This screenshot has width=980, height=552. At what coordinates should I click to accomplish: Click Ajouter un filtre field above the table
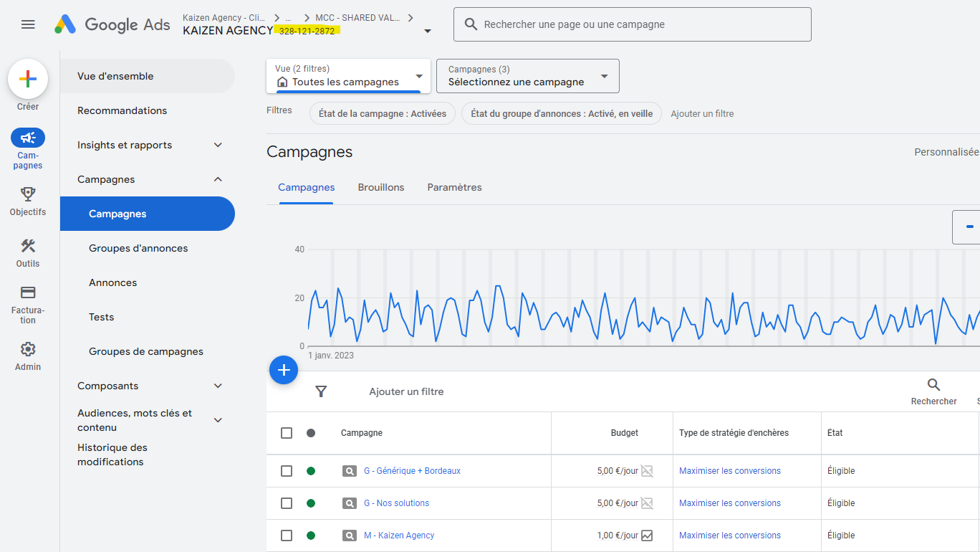[x=406, y=391]
